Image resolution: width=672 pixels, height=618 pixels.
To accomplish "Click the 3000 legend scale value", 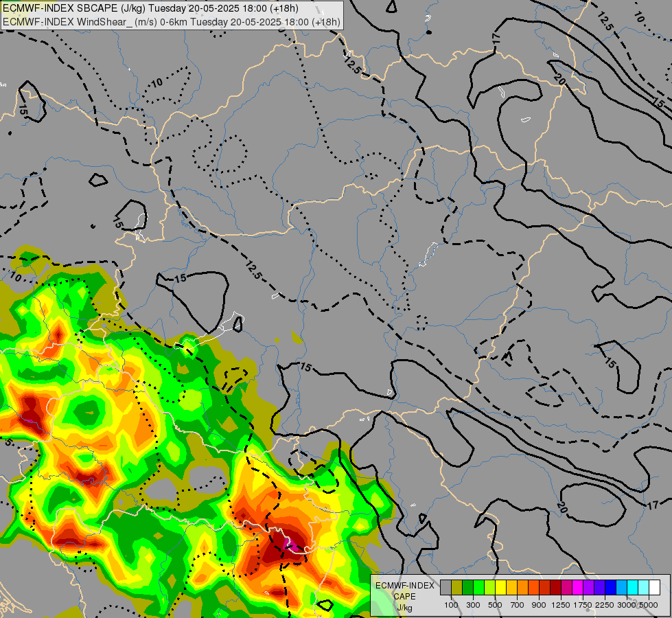I will coord(627,605).
